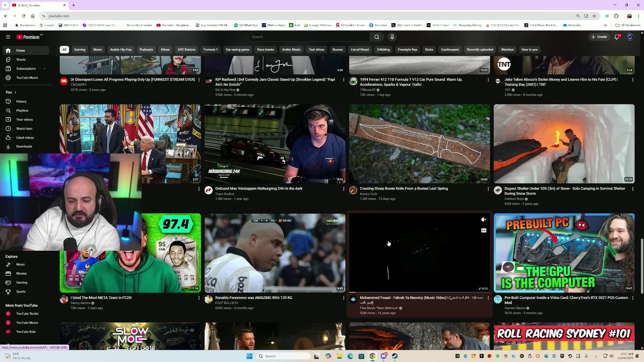This screenshot has width=644, height=362.
Task: Expand the You section chevron
Action: (15, 92)
